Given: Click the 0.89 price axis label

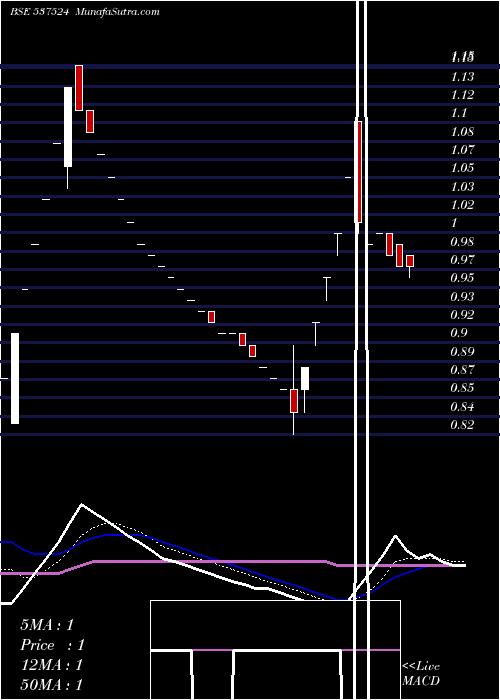Looking at the screenshot, I should click(x=462, y=351).
